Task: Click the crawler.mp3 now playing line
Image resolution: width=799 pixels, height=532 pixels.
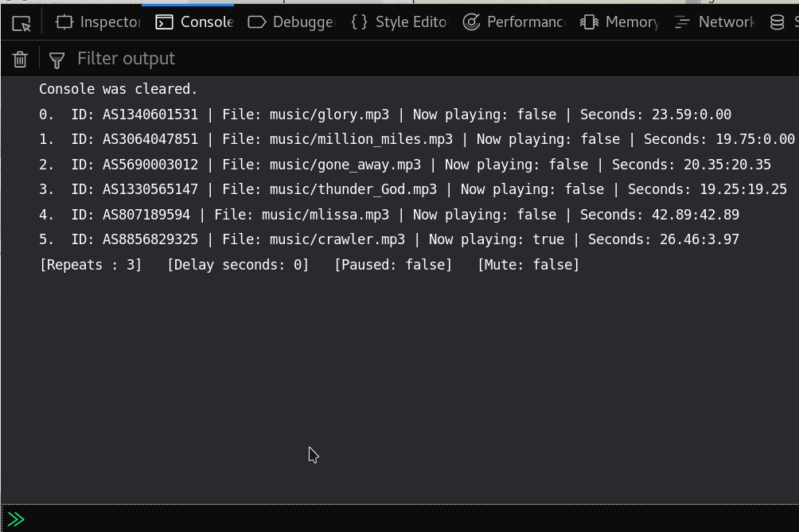Action: click(x=389, y=239)
